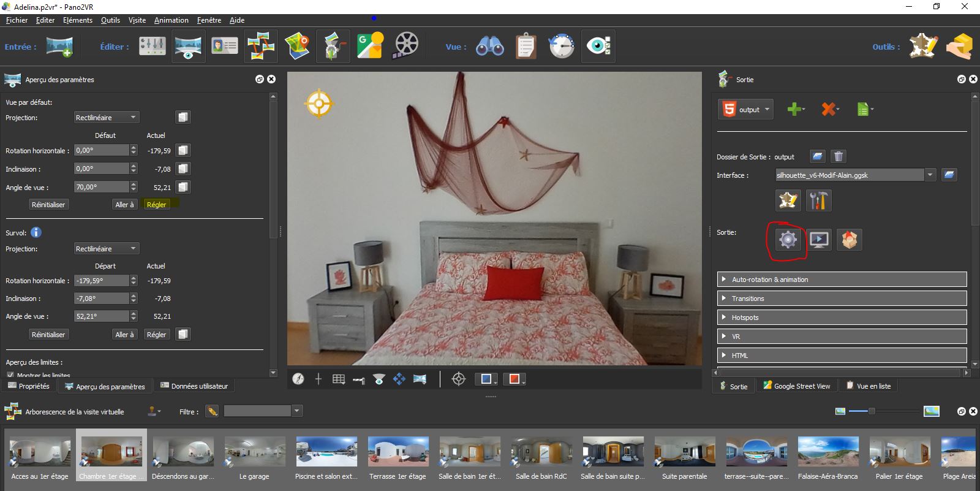Click the thumbnail size slider handle
This screenshot has height=491, width=980.
click(x=872, y=411)
